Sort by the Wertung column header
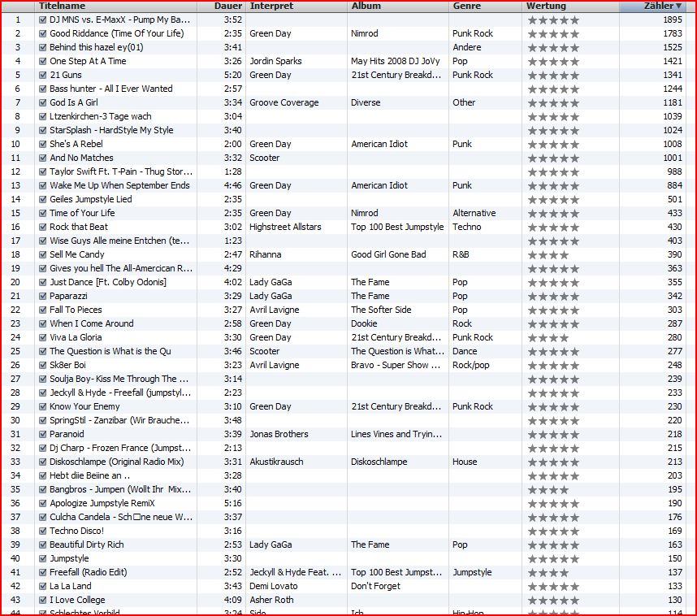This screenshot has height=616, width=697. (570, 7)
